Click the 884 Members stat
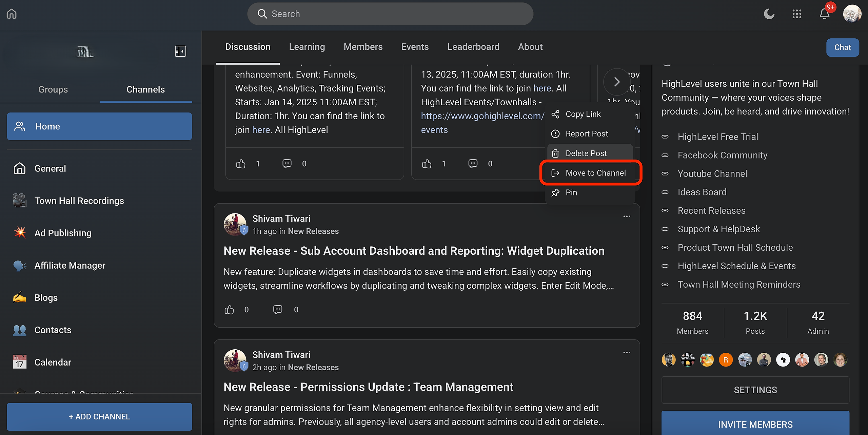The image size is (868, 435). click(x=692, y=323)
